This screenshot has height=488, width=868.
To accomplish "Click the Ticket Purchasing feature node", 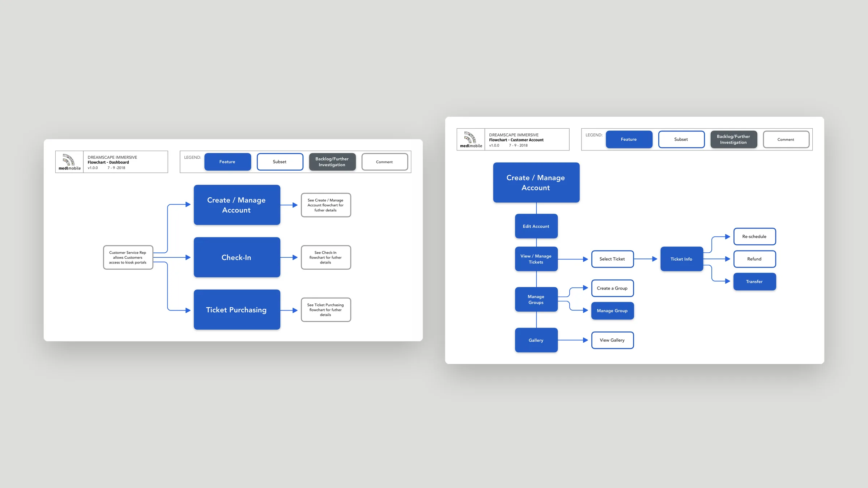I will pyautogui.click(x=237, y=310).
